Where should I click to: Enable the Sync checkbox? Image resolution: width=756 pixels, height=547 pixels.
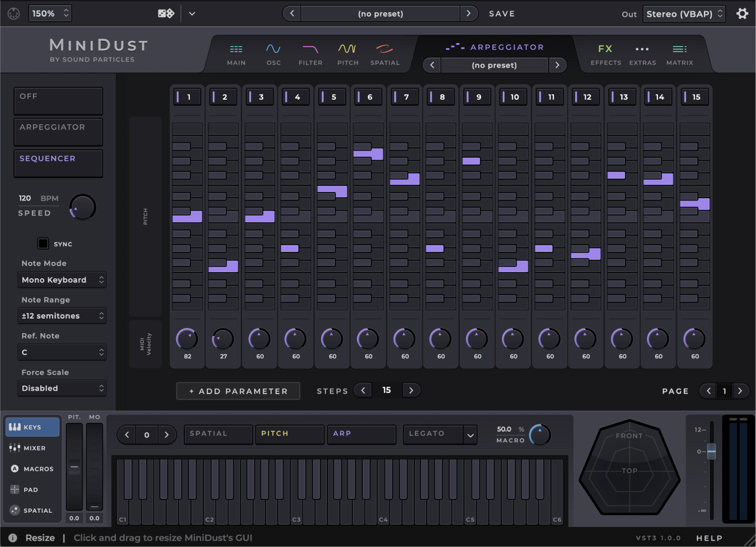point(43,244)
